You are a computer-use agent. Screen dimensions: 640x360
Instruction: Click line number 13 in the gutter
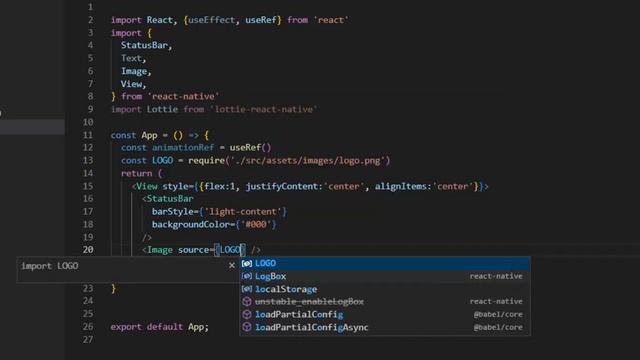88,160
